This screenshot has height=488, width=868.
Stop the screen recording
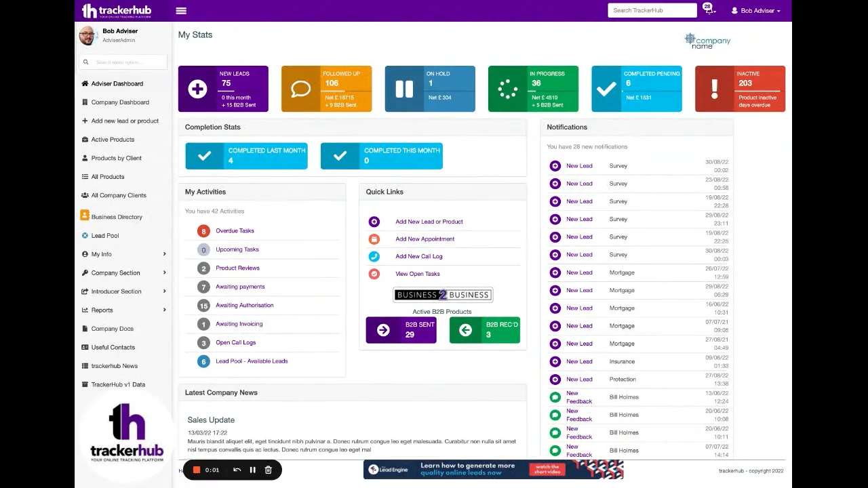[197, 470]
